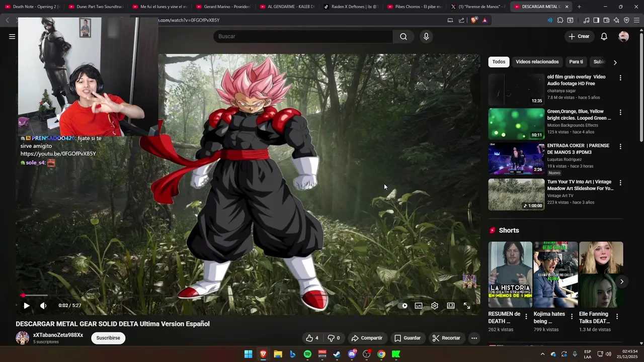Show hidden system tray icons
Image resolution: width=644 pixels, height=362 pixels.
click(x=542, y=354)
